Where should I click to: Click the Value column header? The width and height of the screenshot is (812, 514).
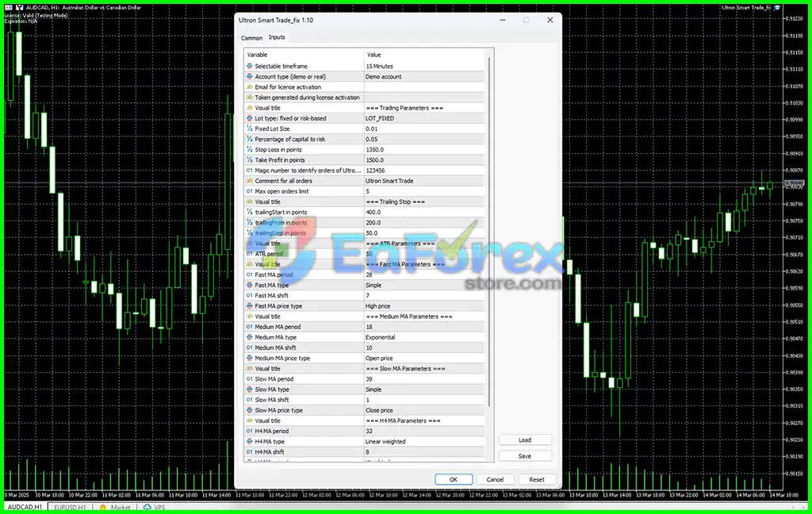(x=425, y=55)
